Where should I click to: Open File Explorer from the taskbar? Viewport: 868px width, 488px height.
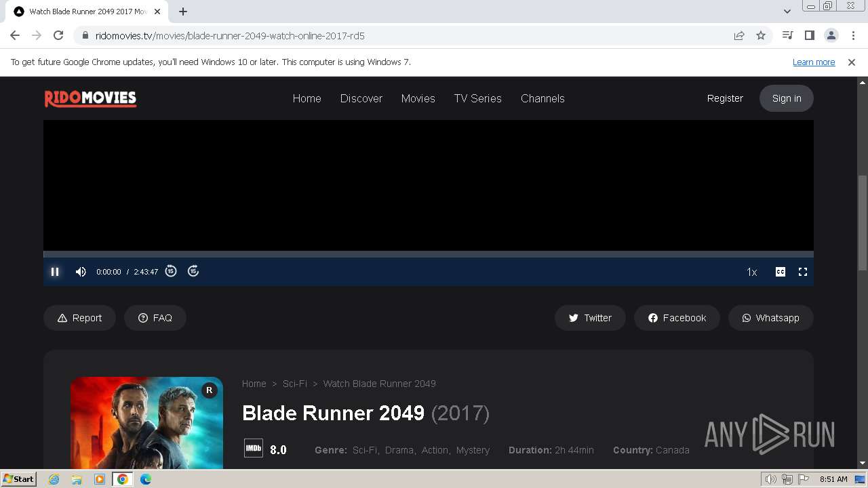click(x=77, y=479)
